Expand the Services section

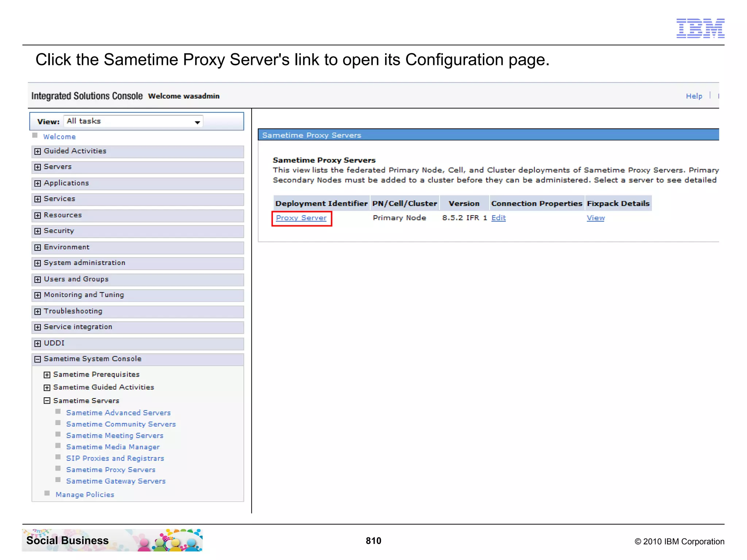(x=38, y=199)
